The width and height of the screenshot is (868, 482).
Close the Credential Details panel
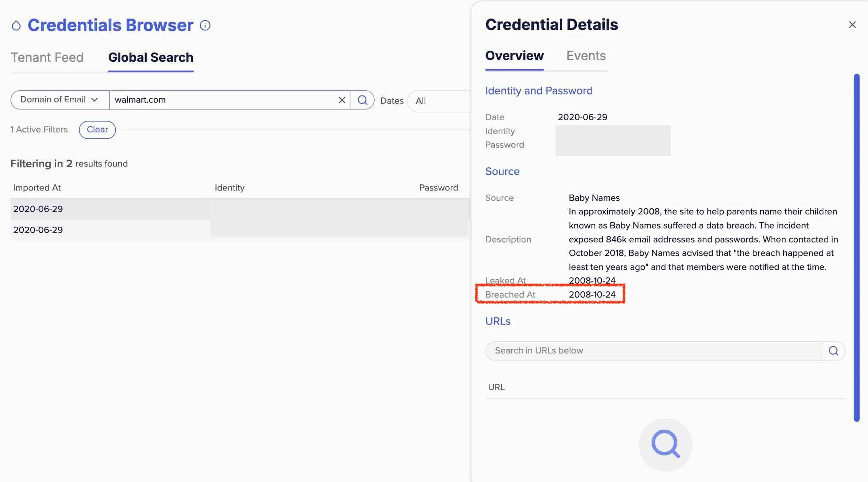coord(852,25)
